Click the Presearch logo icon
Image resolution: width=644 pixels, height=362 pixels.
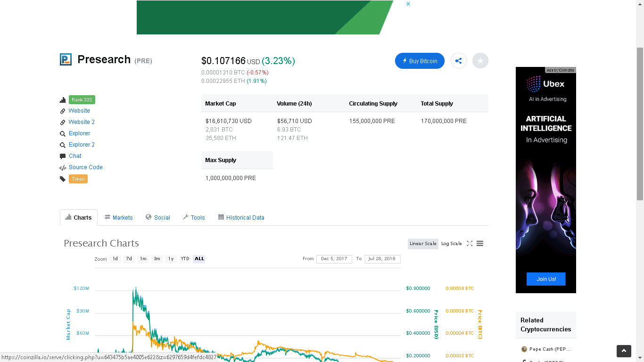click(66, 59)
